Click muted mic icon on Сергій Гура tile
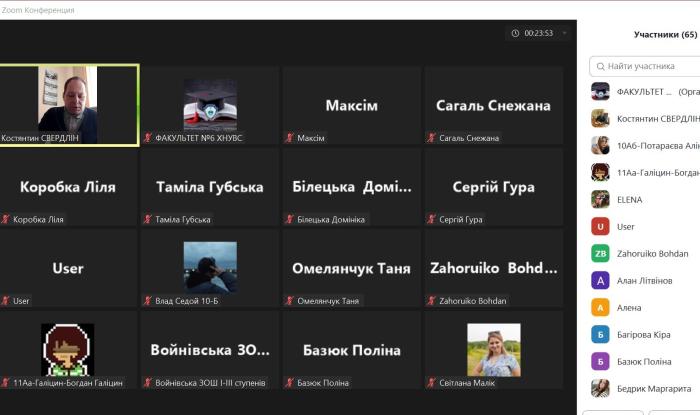The image size is (700, 415). [x=432, y=219]
